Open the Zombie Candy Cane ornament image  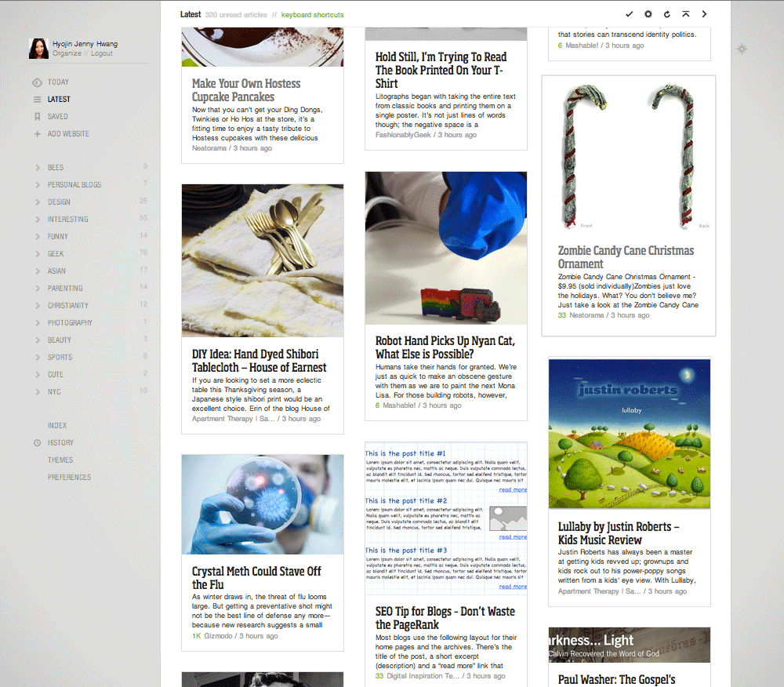629,157
